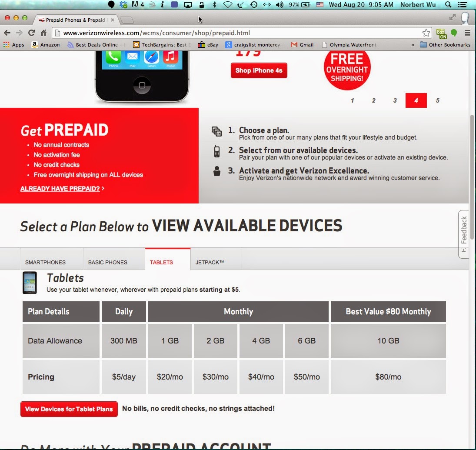The image size is (476, 450).
Task: Open the Wi-Fi menu bar icon
Action: 228,4
